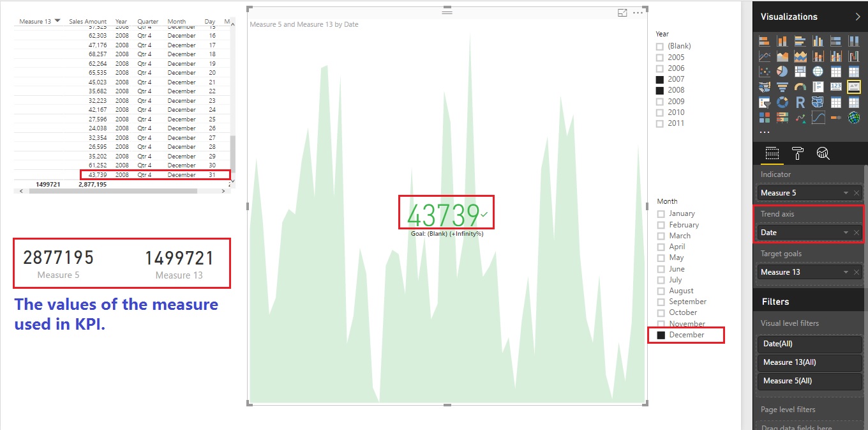Check the June month checkbox
Screen dimensions: 868x430
pyautogui.click(x=661, y=269)
